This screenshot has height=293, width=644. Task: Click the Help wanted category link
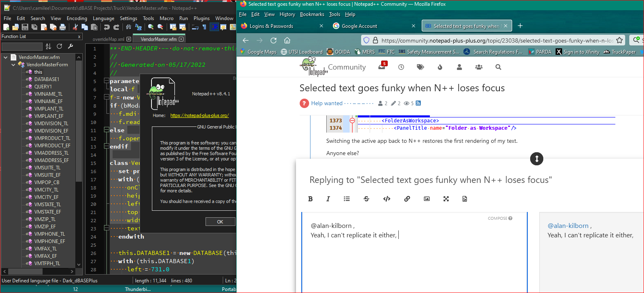coord(327,103)
